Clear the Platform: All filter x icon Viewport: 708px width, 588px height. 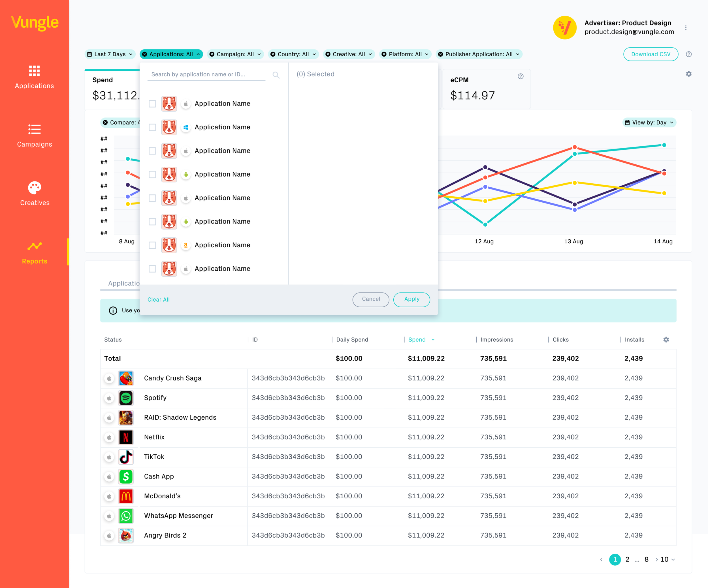coord(384,54)
